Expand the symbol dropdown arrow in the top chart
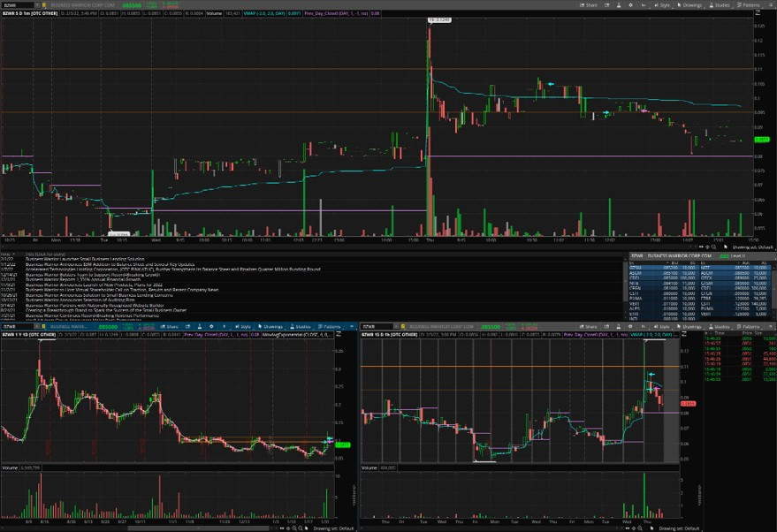777x532 pixels. [x=37, y=5]
